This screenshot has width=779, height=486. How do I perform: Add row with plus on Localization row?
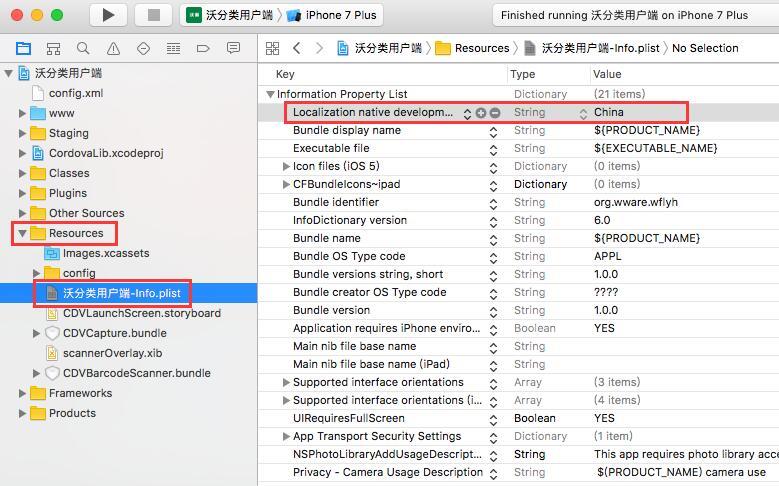click(x=480, y=113)
